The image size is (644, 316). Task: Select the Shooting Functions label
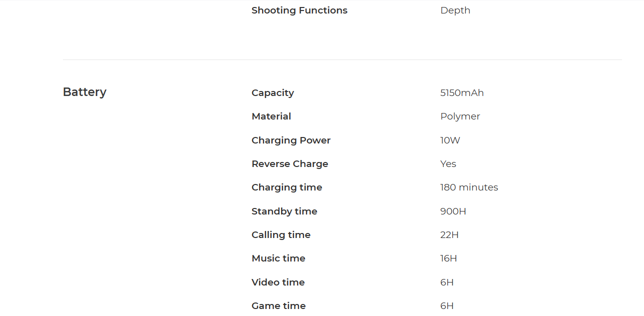300,10
